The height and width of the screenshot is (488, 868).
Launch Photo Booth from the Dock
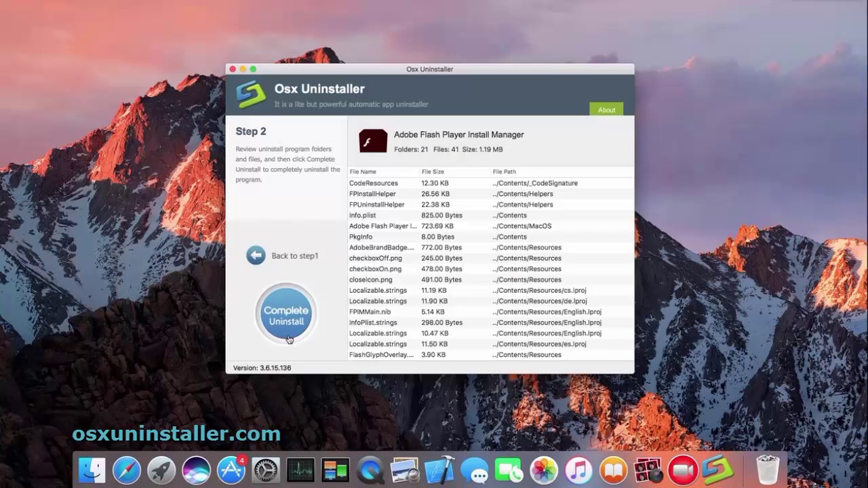point(648,470)
